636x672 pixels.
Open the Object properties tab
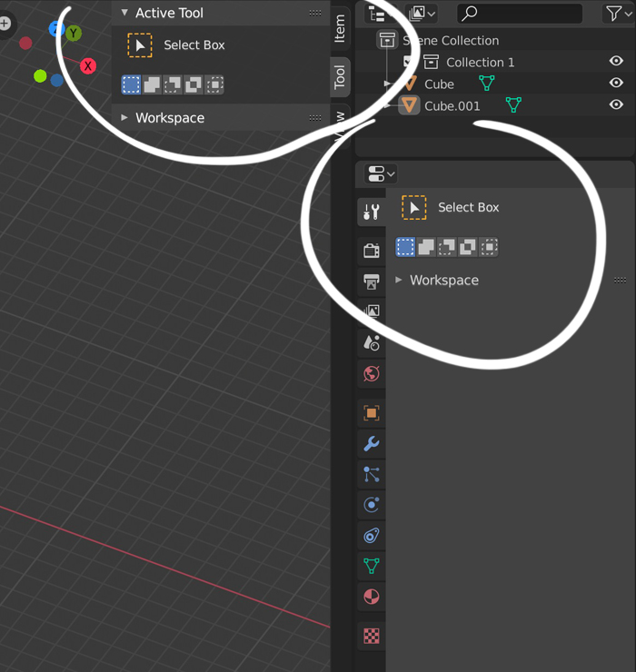(372, 413)
